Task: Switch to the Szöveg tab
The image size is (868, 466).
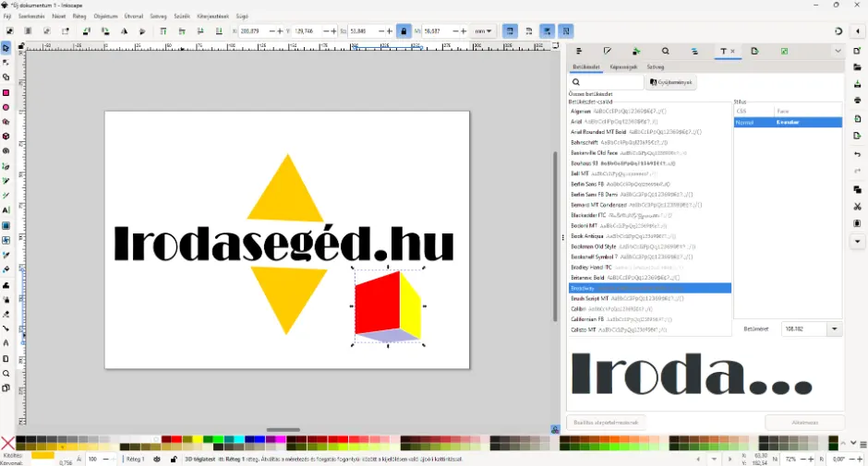Action: pos(655,66)
